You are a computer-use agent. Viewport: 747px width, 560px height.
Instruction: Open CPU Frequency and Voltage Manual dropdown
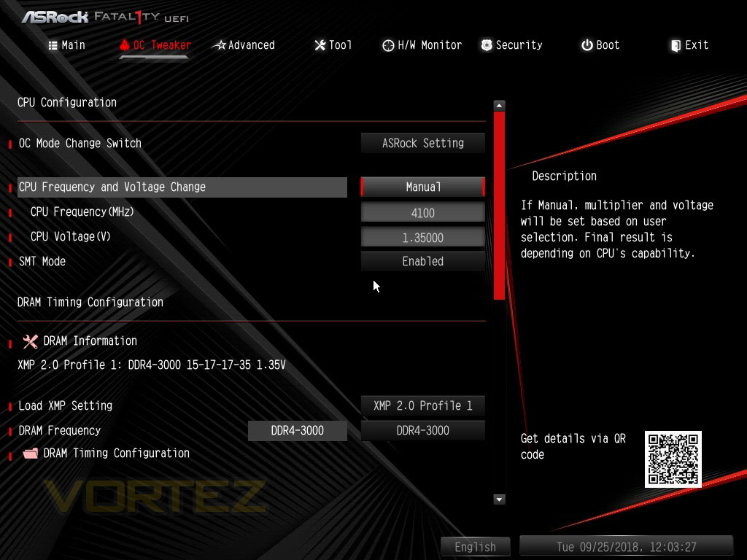coord(422,187)
